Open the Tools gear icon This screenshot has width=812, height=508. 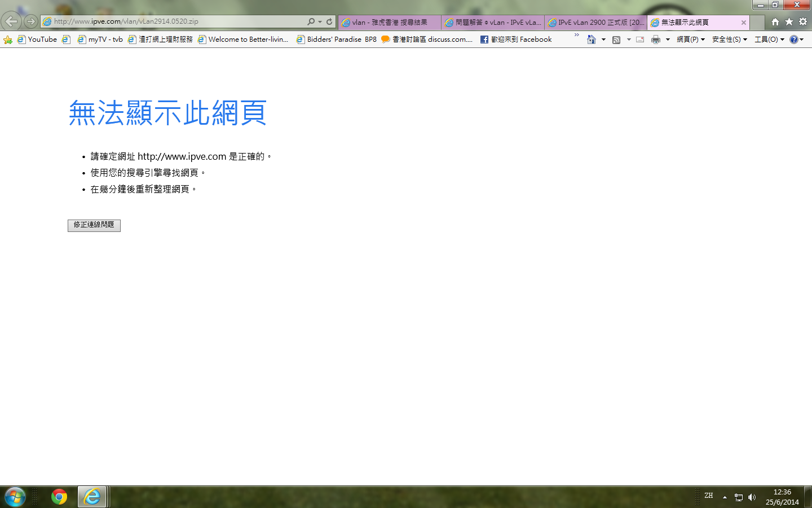click(x=803, y=21)
